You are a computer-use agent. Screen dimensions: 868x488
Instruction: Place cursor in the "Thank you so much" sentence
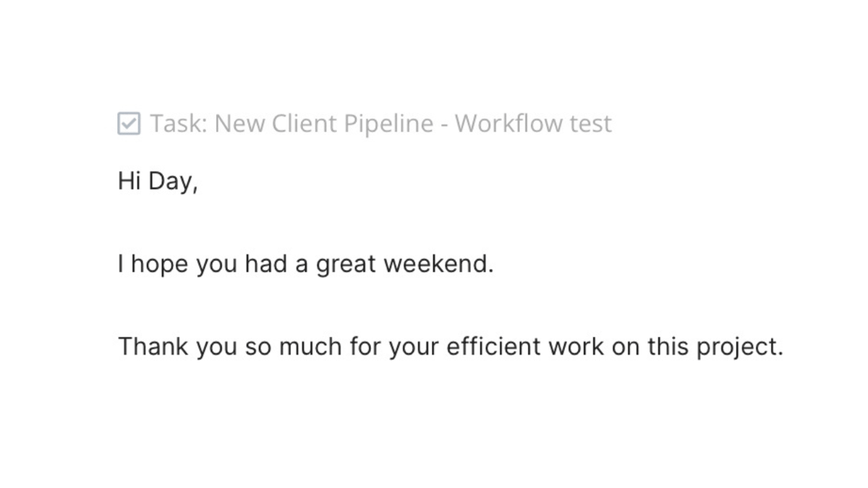[451, 347]
